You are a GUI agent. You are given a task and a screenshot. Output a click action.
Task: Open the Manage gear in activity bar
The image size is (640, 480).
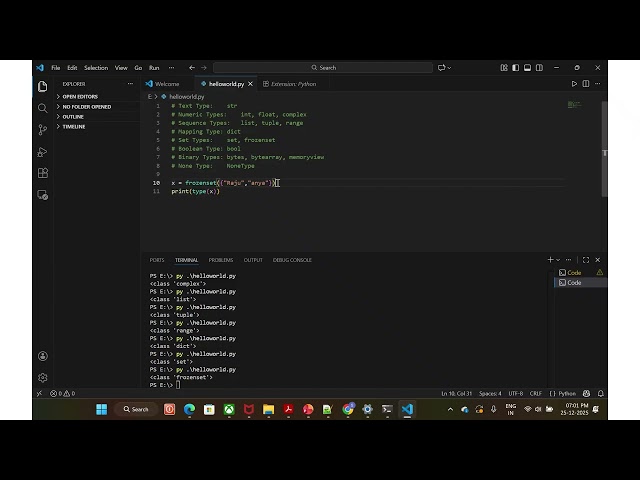pyautogui.click(x=42, y=378)
